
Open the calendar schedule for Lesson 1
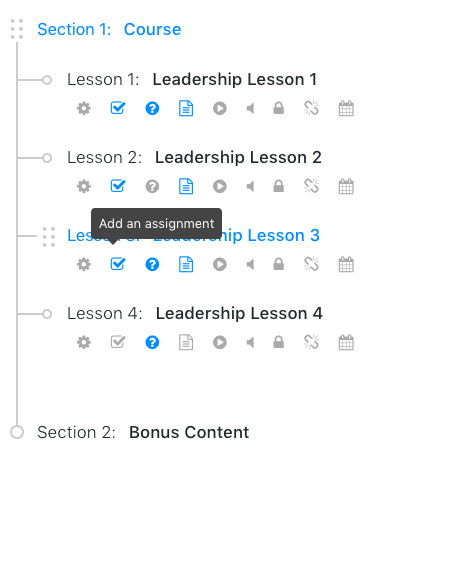[x=346, y=109]
